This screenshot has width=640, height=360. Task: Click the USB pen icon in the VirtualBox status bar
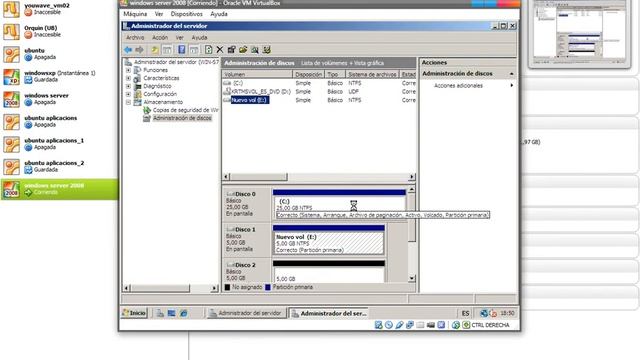(400, 325)
